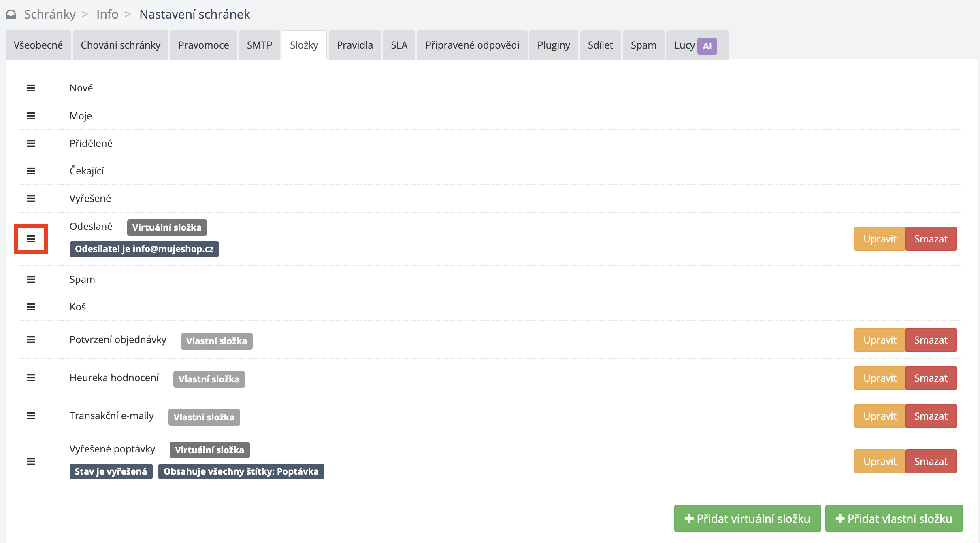This screenshot has width=980, height=543.
Task: Click the mailbox icon in the breadcrumb
Action: [11, 15]
